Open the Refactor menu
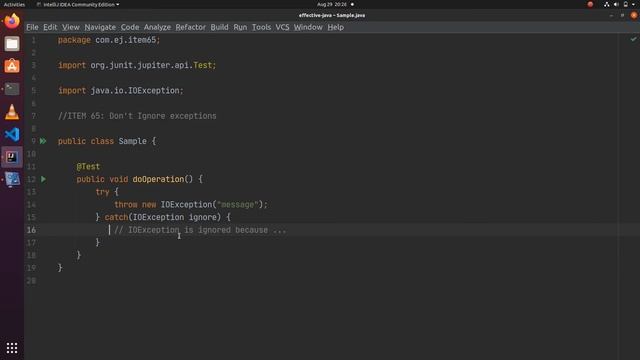 click(191, 27)
